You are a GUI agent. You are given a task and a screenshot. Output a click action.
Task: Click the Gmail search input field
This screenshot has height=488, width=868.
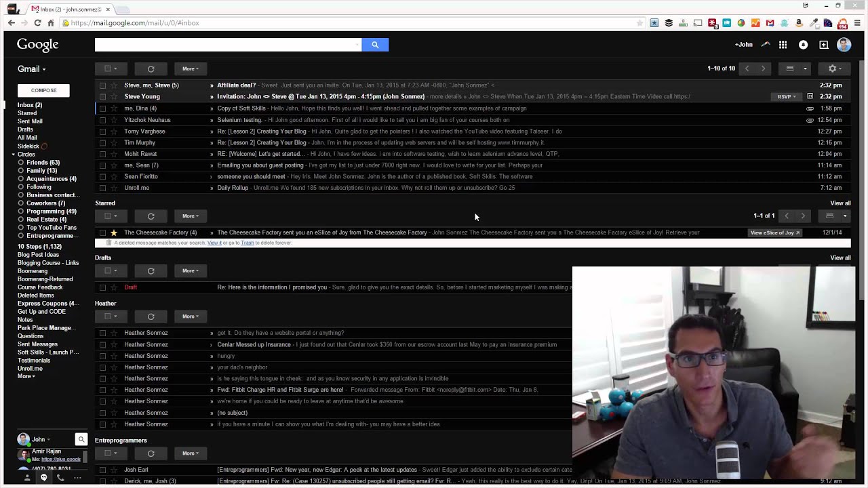(x=228, y=45)
